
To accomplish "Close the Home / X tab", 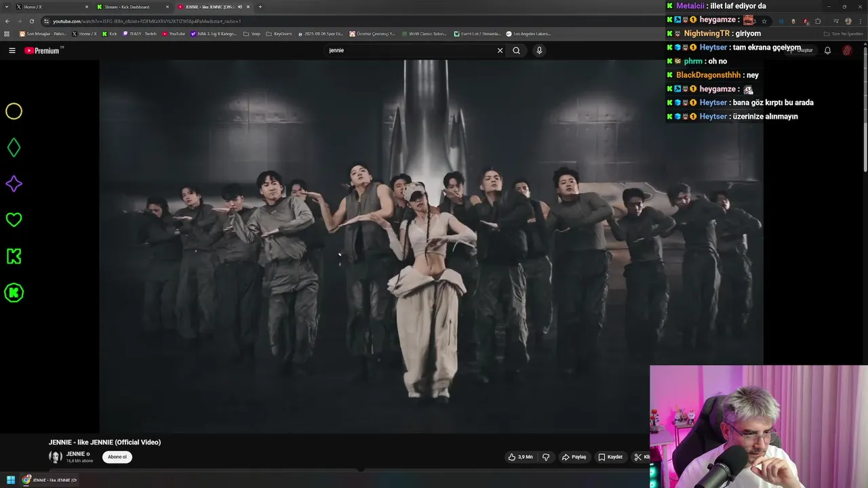I will 87,7.
